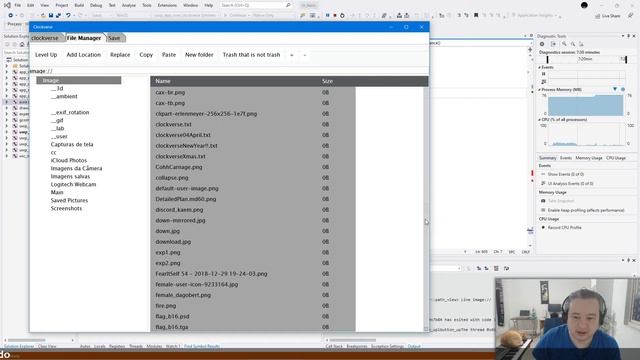Select the __exif_rotation folder
Viewport: 640px width, 360px height.
[70, 113]
